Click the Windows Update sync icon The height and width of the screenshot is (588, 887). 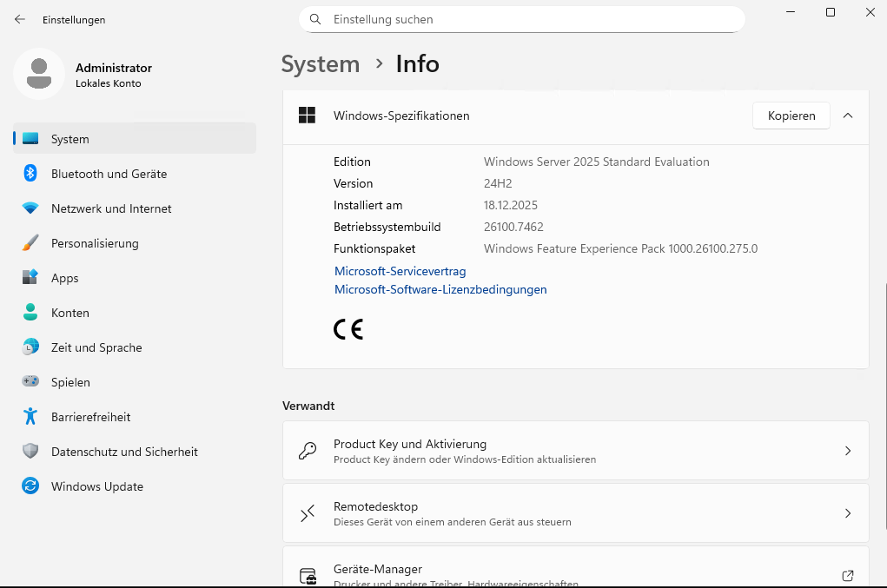pos(30,486)
